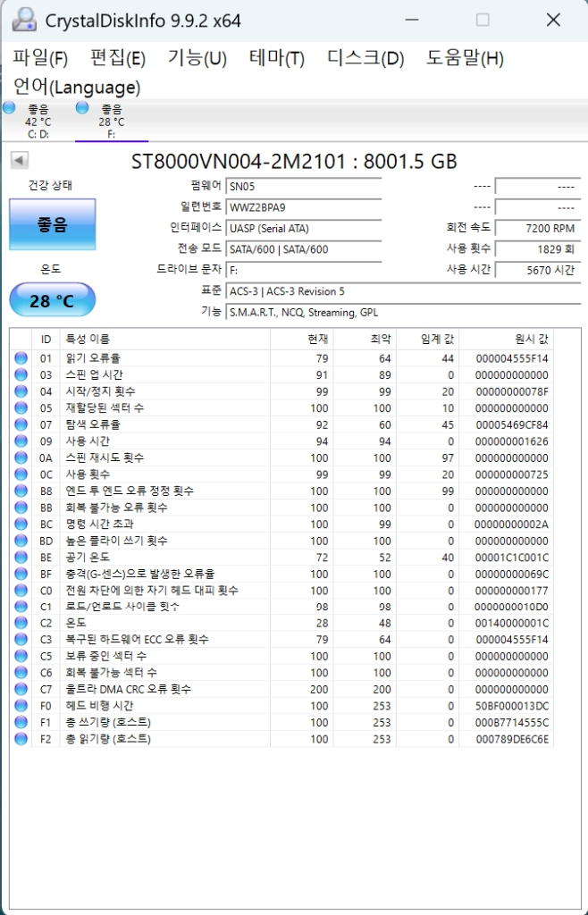Click the power on count field 1829 회
Image resolution: width=588 pixels, height=915 pixels.
538,249
